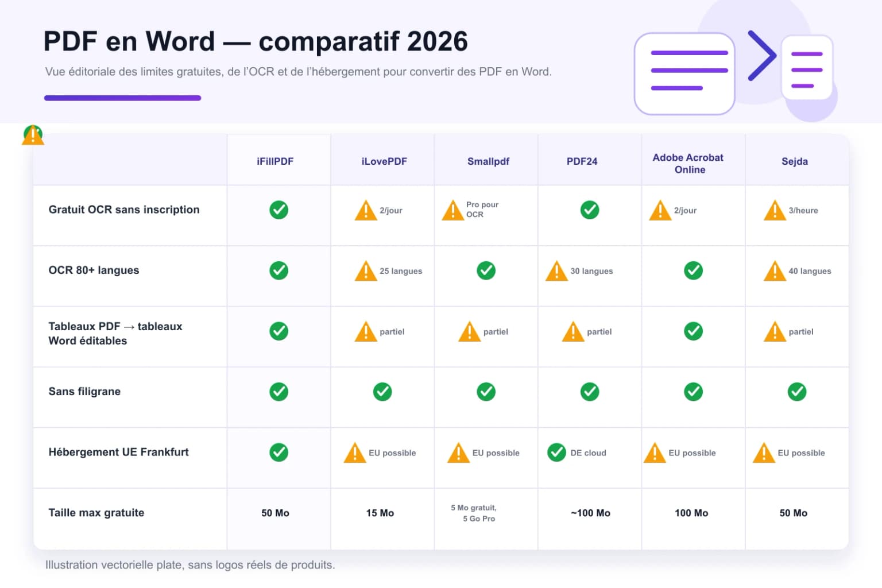
Task: Click iFillPDF check mark for Gratuit OCR sans inscription
Action: pyautogui.click(x=279, y=210)
